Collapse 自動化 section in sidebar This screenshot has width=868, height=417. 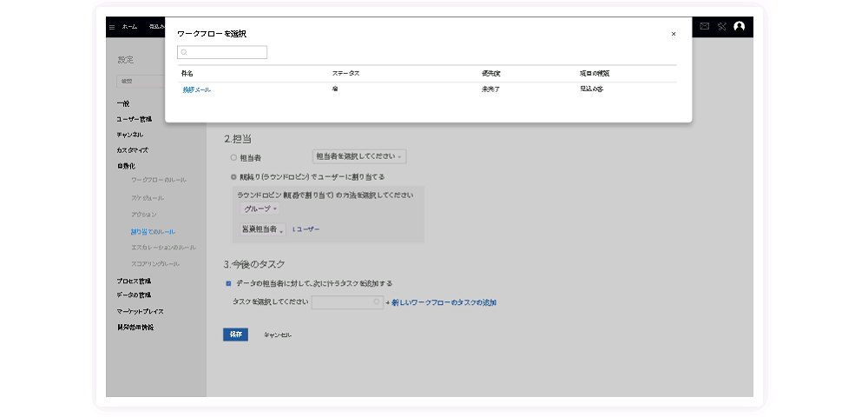point(126,166)
